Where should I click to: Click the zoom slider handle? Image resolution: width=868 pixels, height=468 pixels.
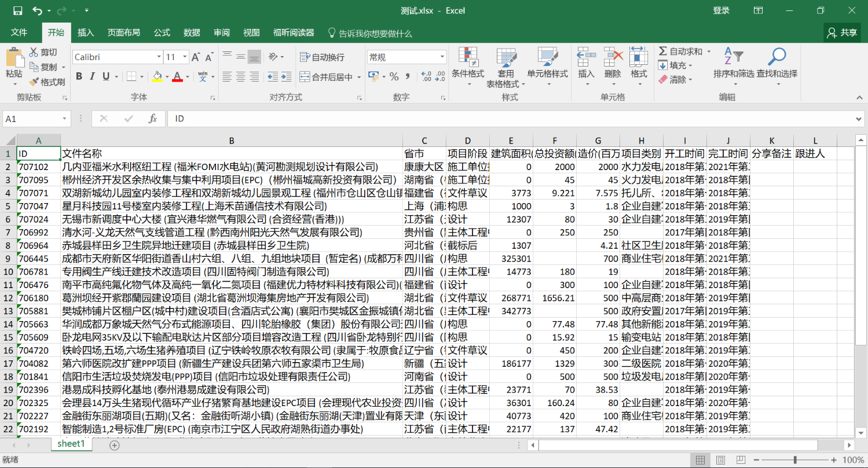tap(796, 460)
